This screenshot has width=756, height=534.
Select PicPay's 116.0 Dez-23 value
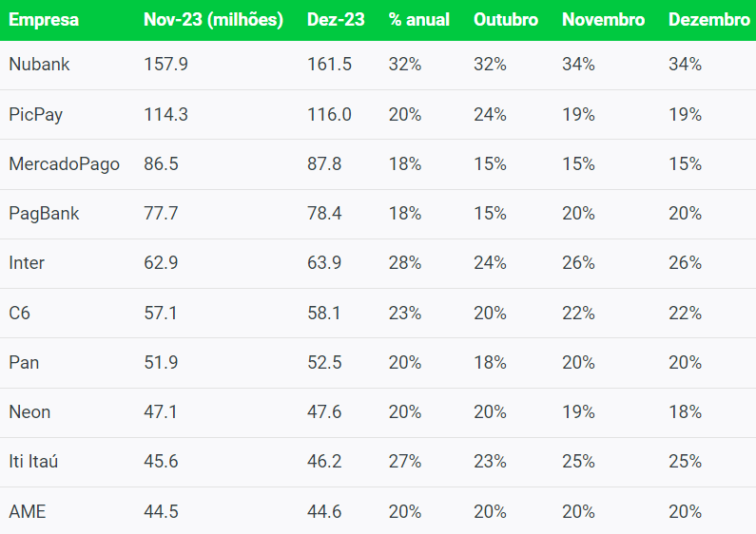tap(329, 115)
